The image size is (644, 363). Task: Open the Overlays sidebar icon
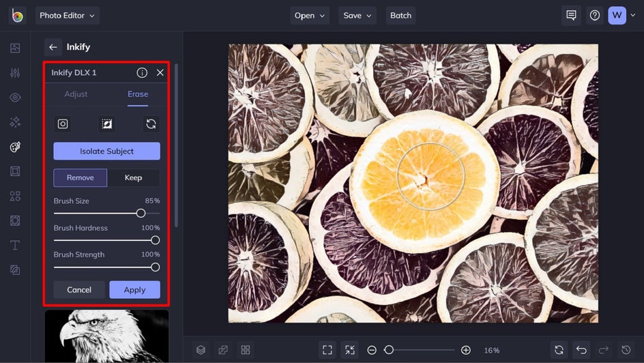15,220
